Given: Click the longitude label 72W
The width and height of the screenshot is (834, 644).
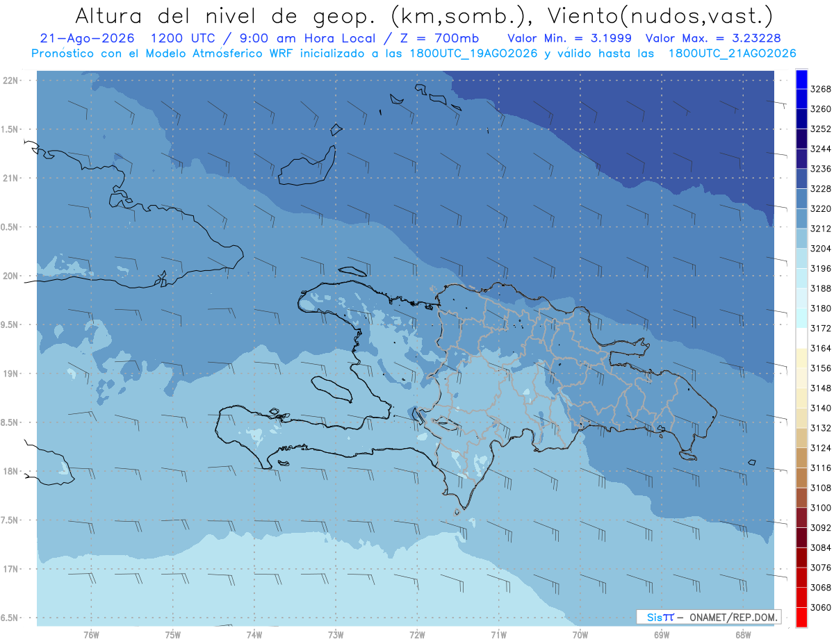Looking at the screenshot, I should (x=417, y=635).
